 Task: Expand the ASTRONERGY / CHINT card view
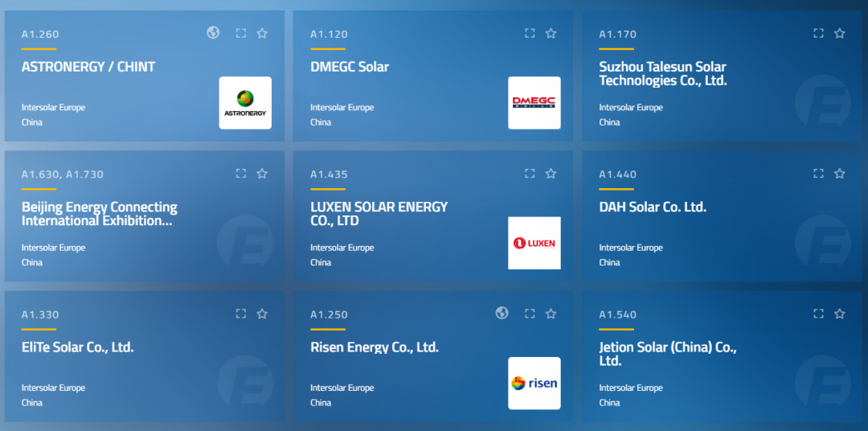click(x=241, y=33)
